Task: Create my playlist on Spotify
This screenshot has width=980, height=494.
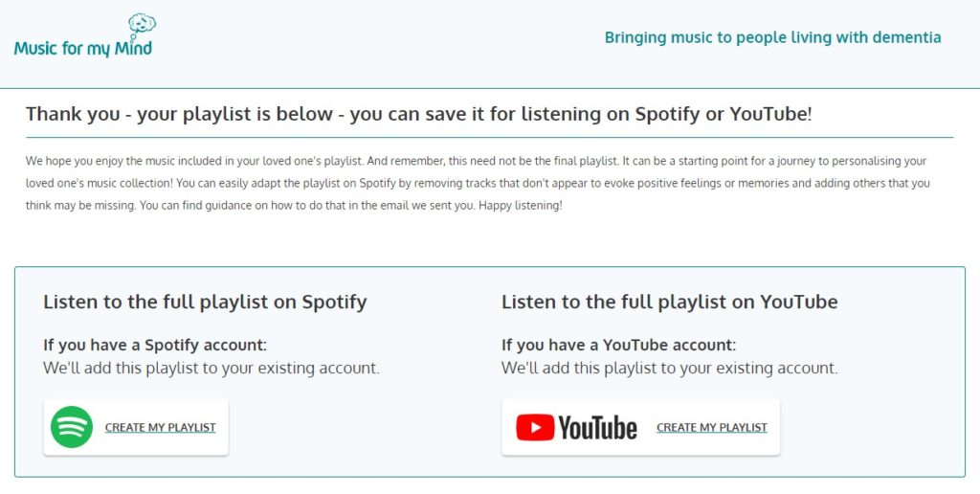Action: pyautogui.click(x=160, y=428)
